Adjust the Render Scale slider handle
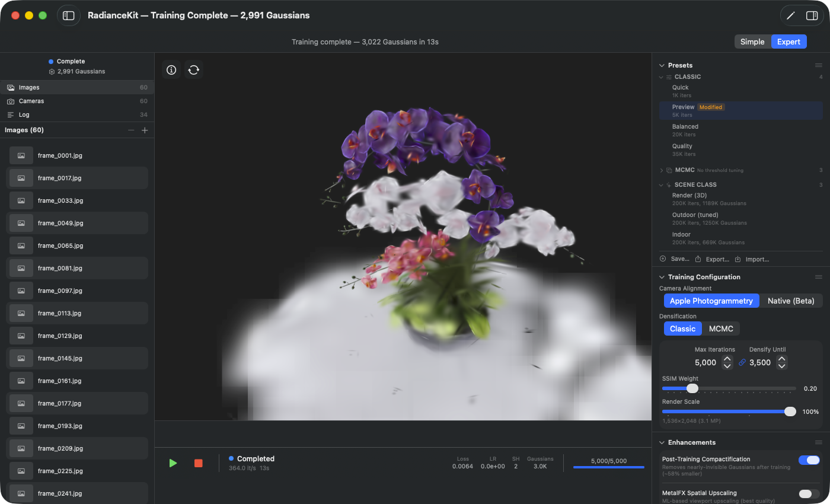The image size is (830, 504). tap(790, 412)
